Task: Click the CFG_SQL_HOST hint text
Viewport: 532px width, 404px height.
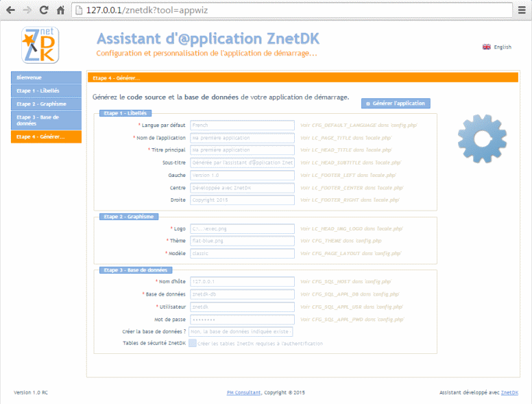Action: (x=346, y=281)
